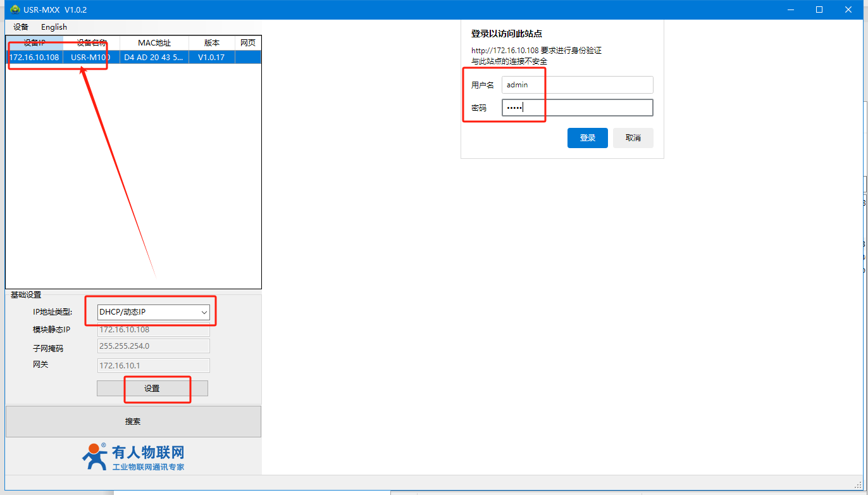Open the 设备 menu
Image resolution: width=868 pixels, height=495 pixels.
coord(21,27)
